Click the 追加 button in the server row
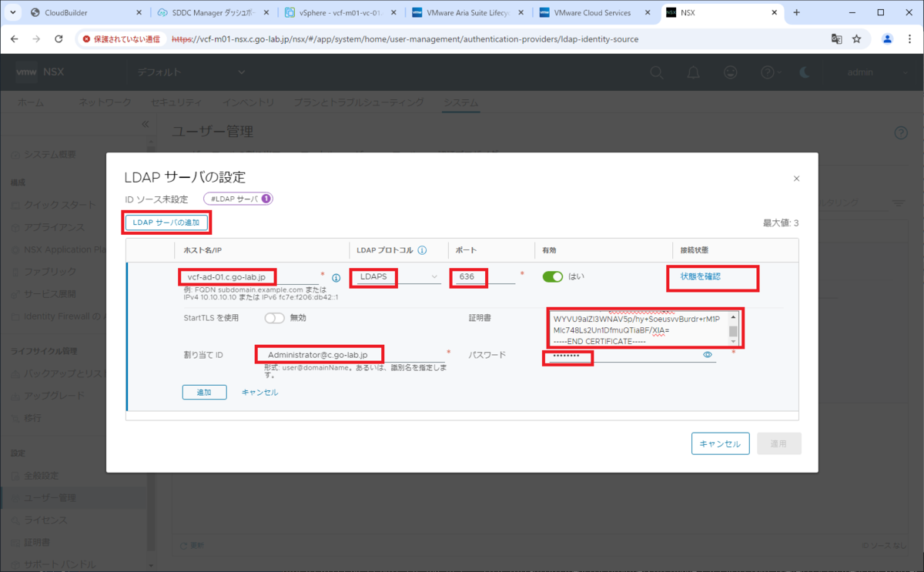Viewport: 924px width, 572px height. click(204, 392)
